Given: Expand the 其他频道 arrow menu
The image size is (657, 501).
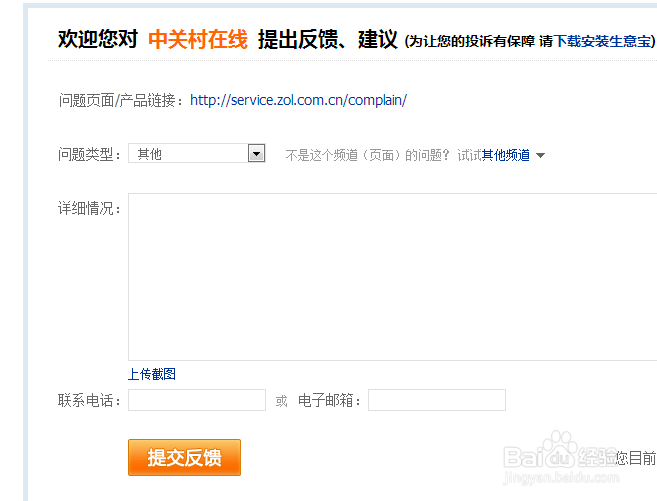Looking at the screenshot, I should (541, 155).
